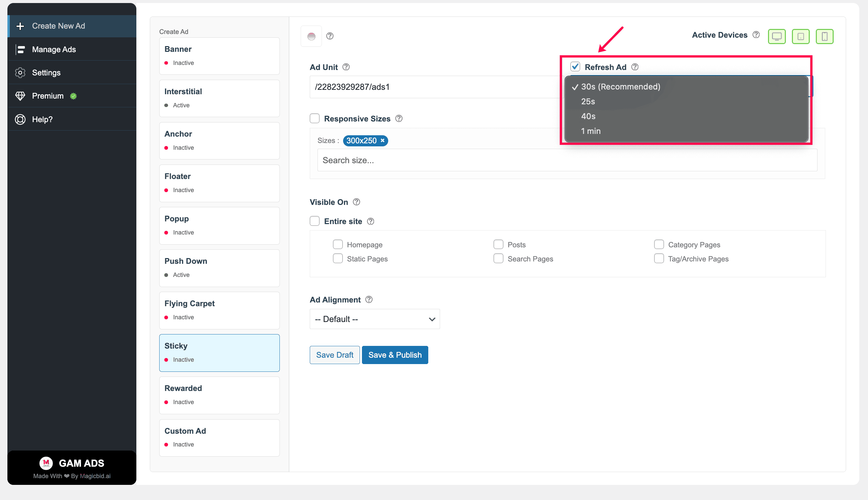The width and height of the screenshot is (868, 500).
Task: Check the Category Pages checkbox
Action: (x=659, y=245)
